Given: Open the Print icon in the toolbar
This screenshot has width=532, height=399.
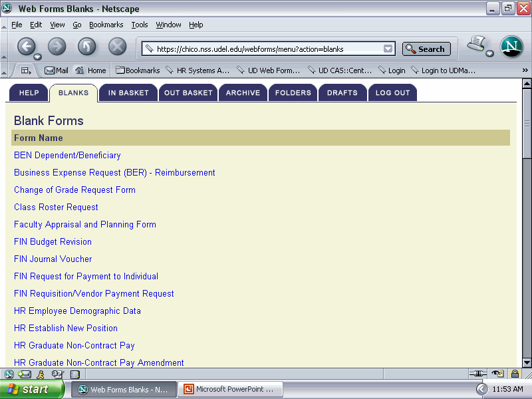Looking at the screenshot, I should 477,46.
